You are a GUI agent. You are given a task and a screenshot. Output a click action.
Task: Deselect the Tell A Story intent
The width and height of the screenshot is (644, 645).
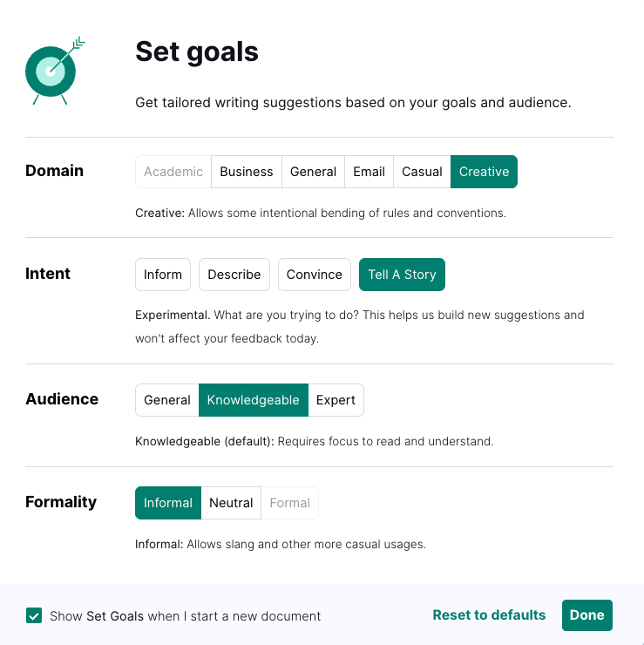point(402,275)
